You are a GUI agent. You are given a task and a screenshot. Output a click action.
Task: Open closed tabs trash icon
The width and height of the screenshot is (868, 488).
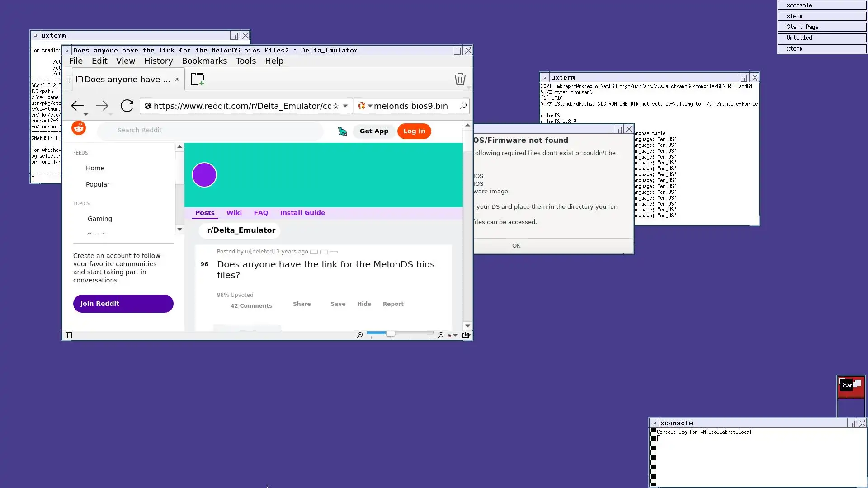pyautogui.click(x=460, y=79)
